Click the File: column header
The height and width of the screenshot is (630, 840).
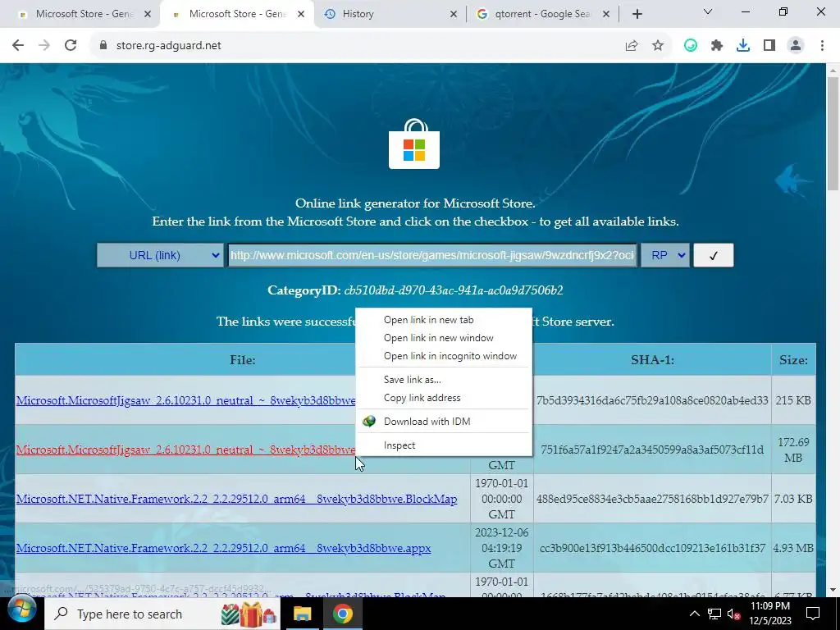pyautogui.click(x=243, y=360)
